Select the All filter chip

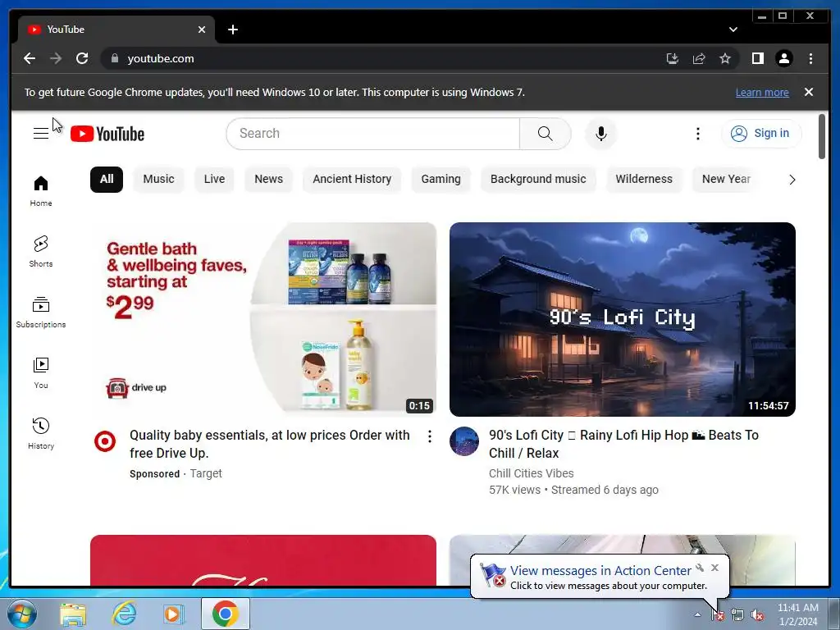107,179
